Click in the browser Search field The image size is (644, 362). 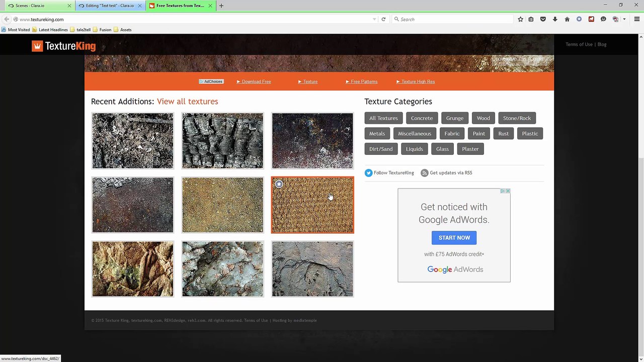pyautogui.click(x=453, y=19)
